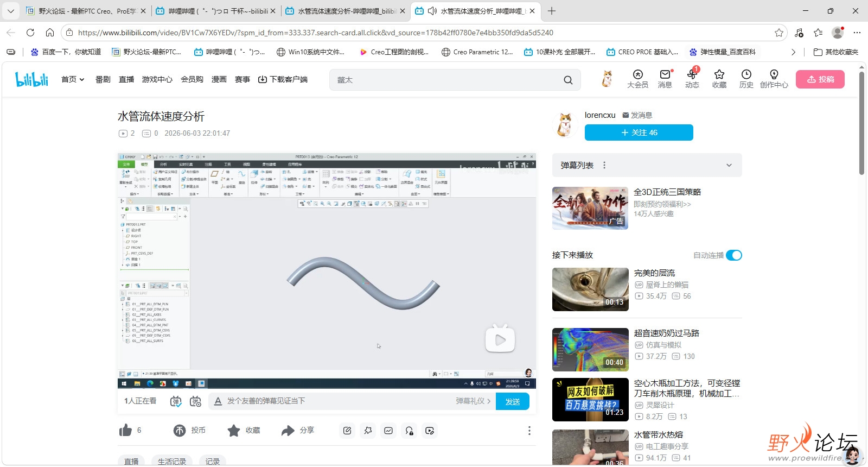
Task: Open 消息 messages in the header
Action: [x=665, y=79]
